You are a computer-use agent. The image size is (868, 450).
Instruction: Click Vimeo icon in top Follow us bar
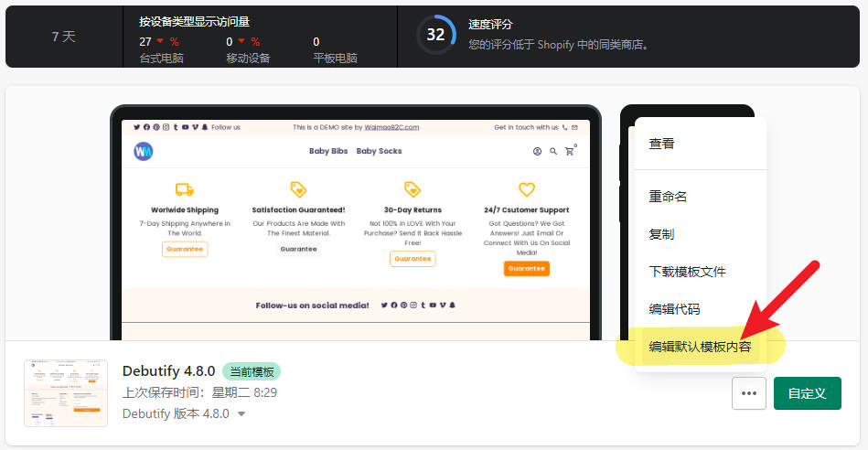tap(195, 127)
